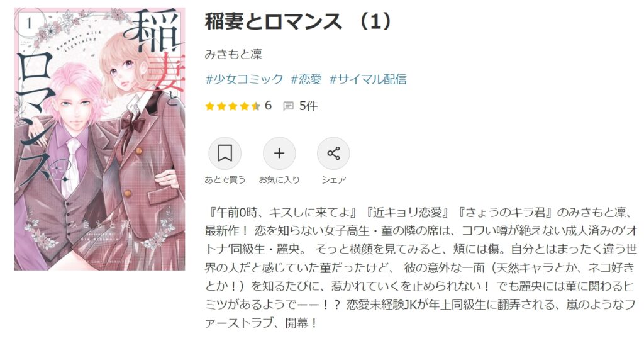
Task: Open the 5件 reviews count
Action: click(308, 106)
